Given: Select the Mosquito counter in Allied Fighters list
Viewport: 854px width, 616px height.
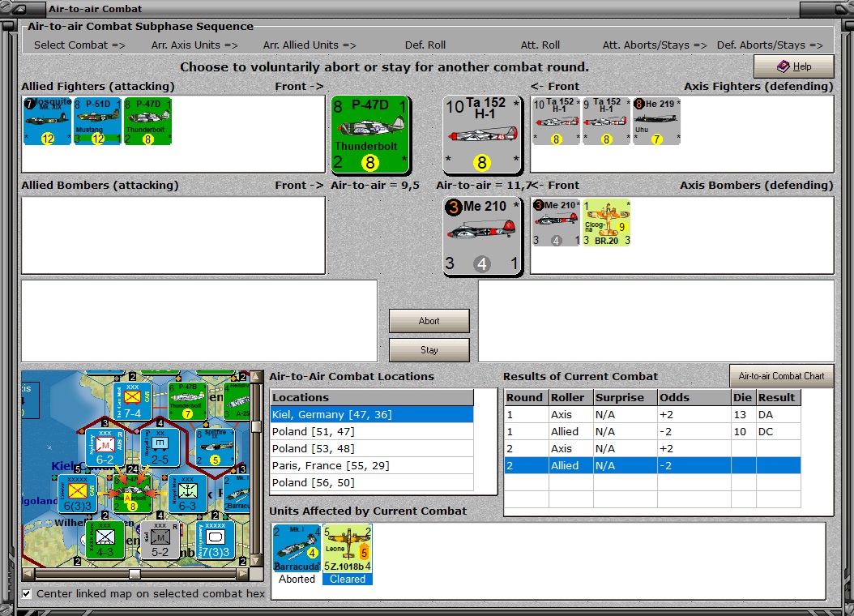Looking at the screenshot, I should point(47,121).
